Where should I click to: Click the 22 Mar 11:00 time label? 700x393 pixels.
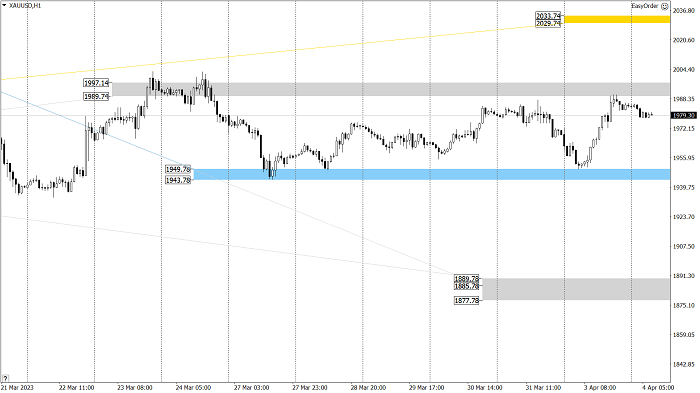click(x=76, y=387)
